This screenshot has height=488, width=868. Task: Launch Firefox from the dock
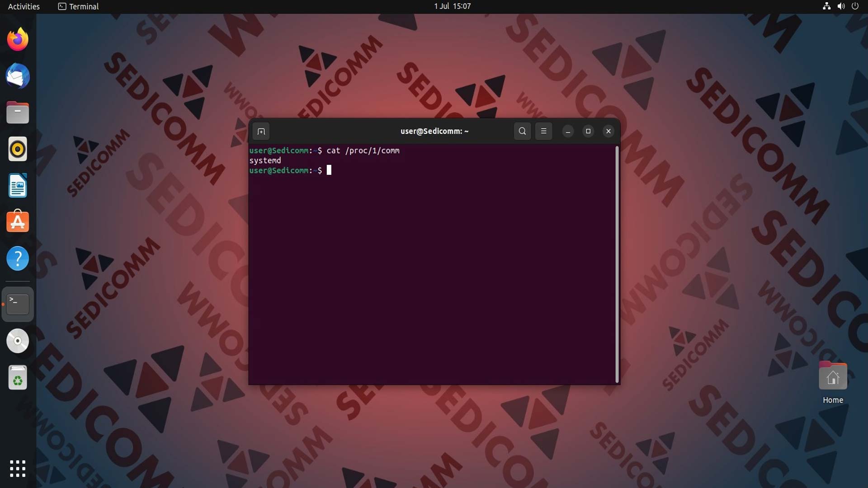(x=18, y=39)
